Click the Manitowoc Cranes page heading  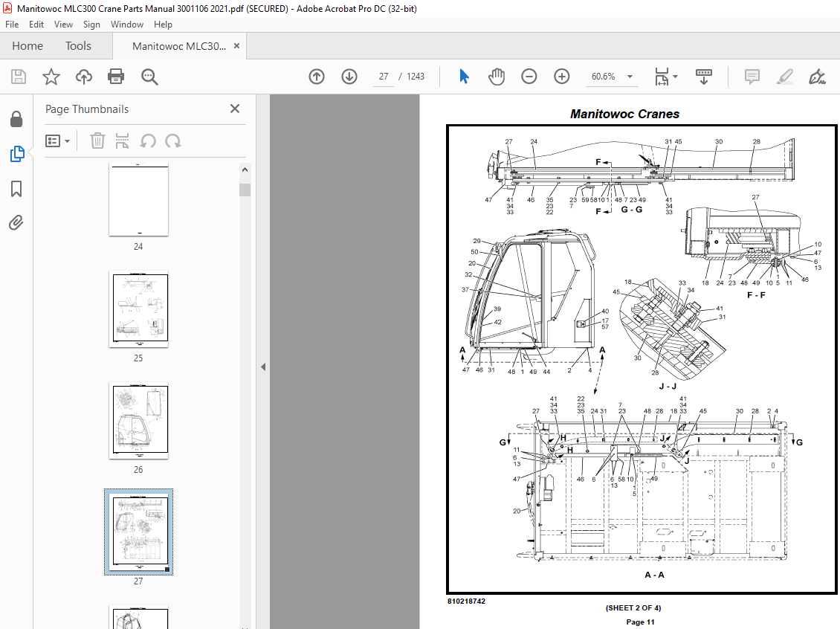tap(624, 114)
